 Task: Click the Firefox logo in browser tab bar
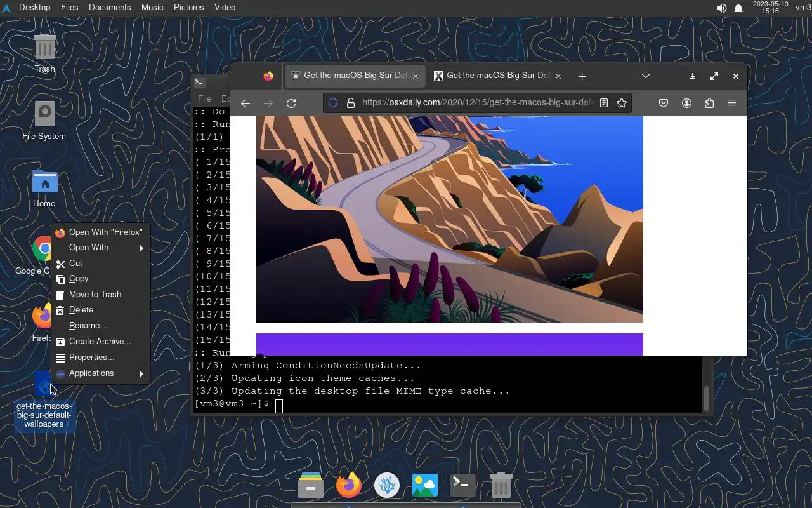click(x=268, y=76)
